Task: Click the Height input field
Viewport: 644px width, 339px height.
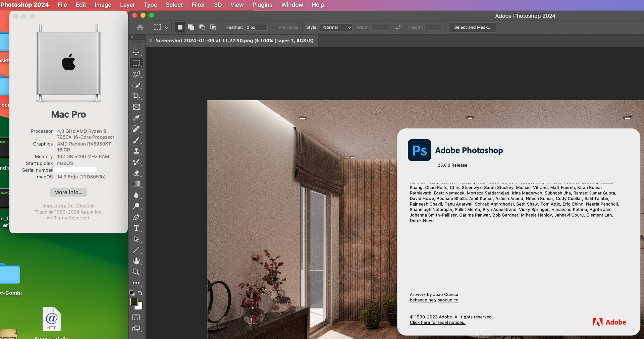Action: point(433,27)
